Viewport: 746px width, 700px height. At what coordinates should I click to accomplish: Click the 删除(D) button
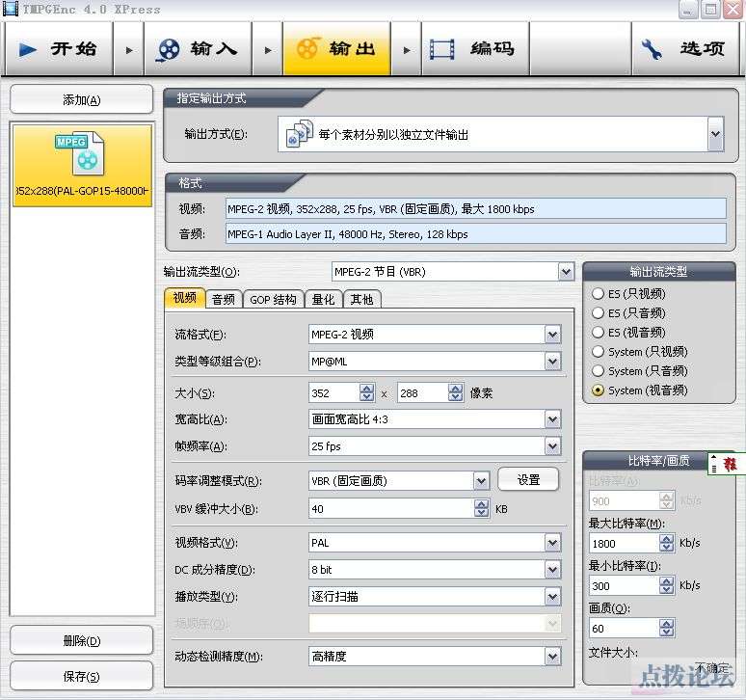tap(81, 640)
